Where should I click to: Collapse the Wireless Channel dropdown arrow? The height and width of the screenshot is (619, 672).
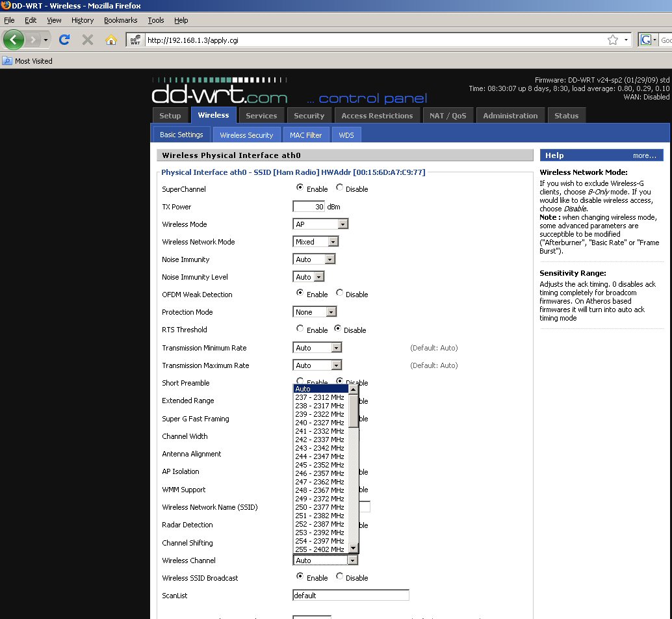coord(353,560)
